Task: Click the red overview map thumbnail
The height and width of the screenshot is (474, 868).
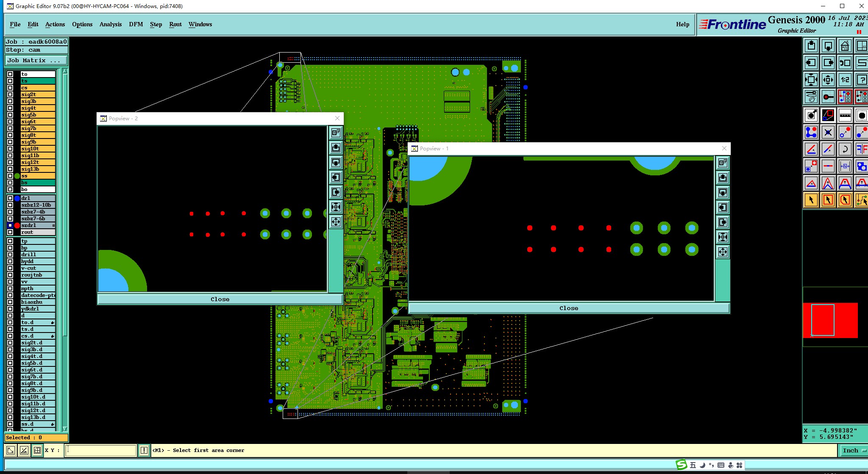Action: coord(830,320)
